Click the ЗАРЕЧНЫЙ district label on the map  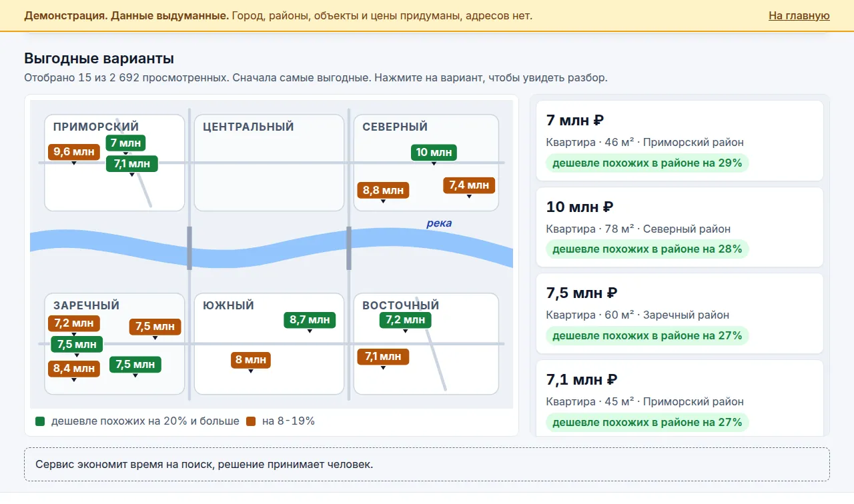pyautogui.click(x=86, y=305)
